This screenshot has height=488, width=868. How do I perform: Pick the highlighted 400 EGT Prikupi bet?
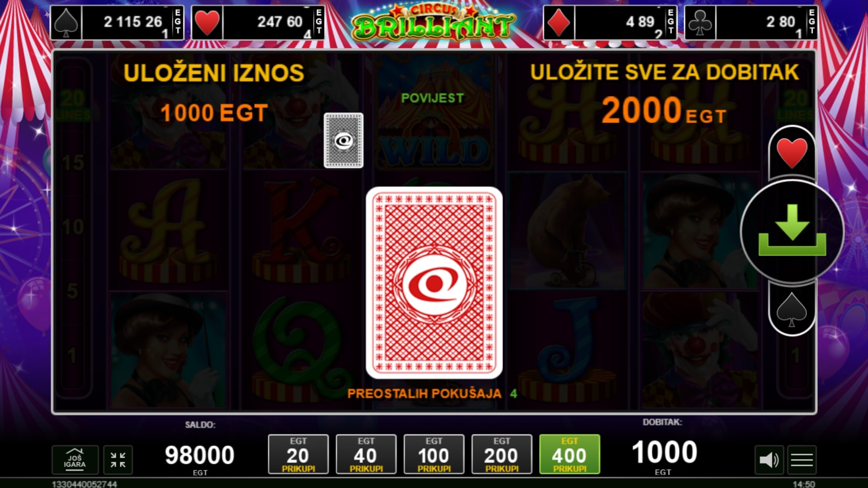pos(569,455)
